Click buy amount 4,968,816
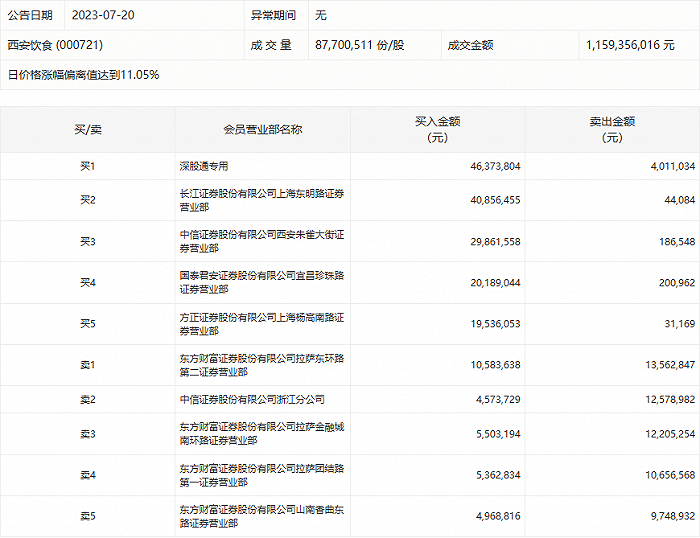The width and height of the screenshot is (700, 538). pos(498,516)
